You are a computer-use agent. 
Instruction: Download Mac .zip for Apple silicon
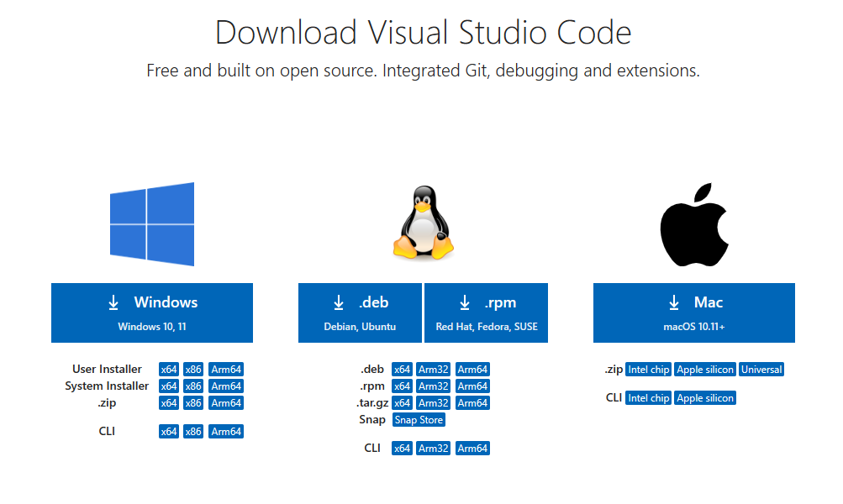coord(705,369)
